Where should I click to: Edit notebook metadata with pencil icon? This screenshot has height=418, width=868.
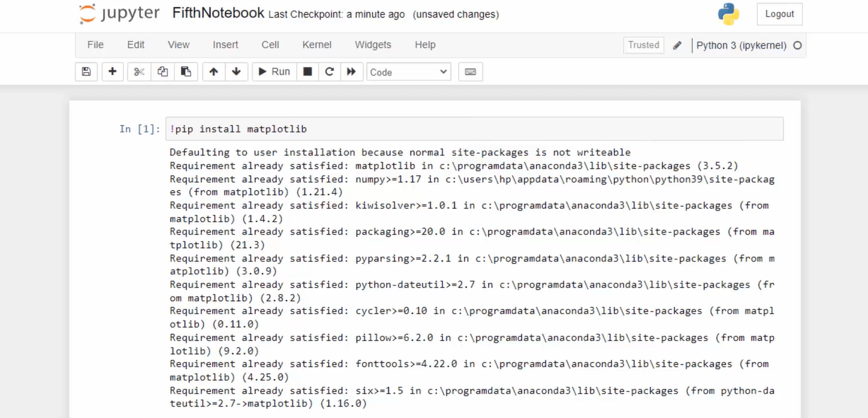(x=676, y=45)
